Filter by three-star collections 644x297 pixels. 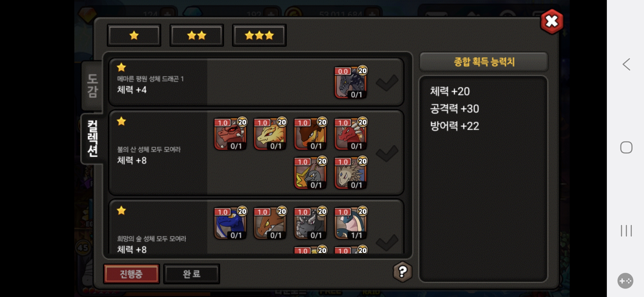pyautogui.click(x=259, y=35)
